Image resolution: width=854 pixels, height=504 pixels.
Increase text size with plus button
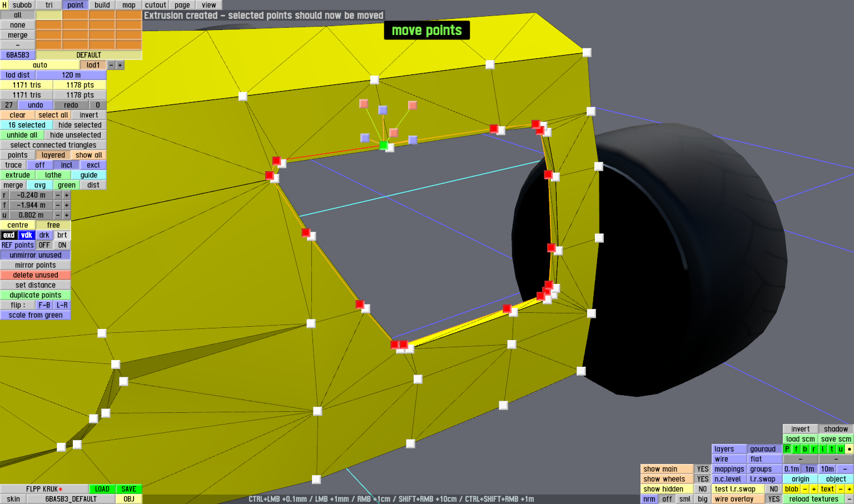[x=849, y=489]
